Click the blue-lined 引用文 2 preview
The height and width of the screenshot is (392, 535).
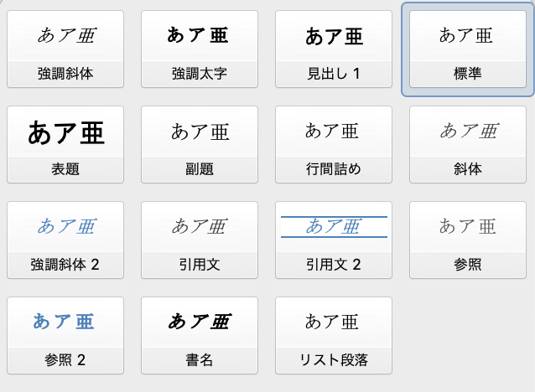tap(334, 227)
